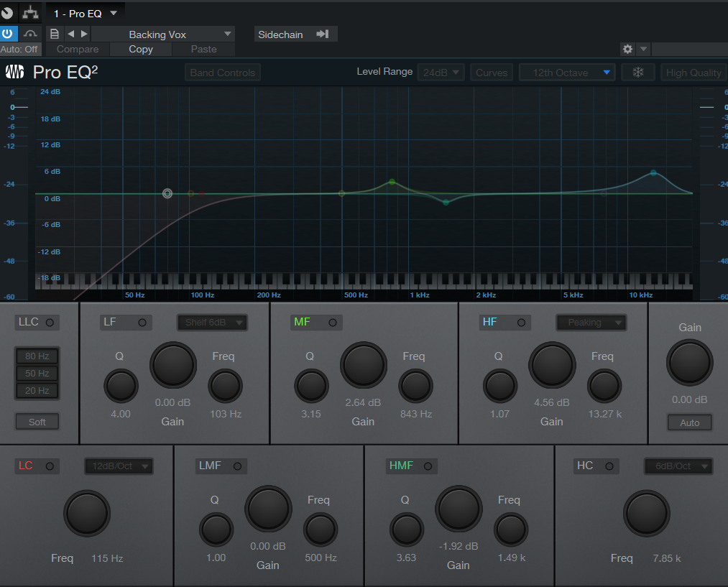This screenshot has height=587, width=728.
Task: Click the LF Freq knob
Action: point(225,386)
